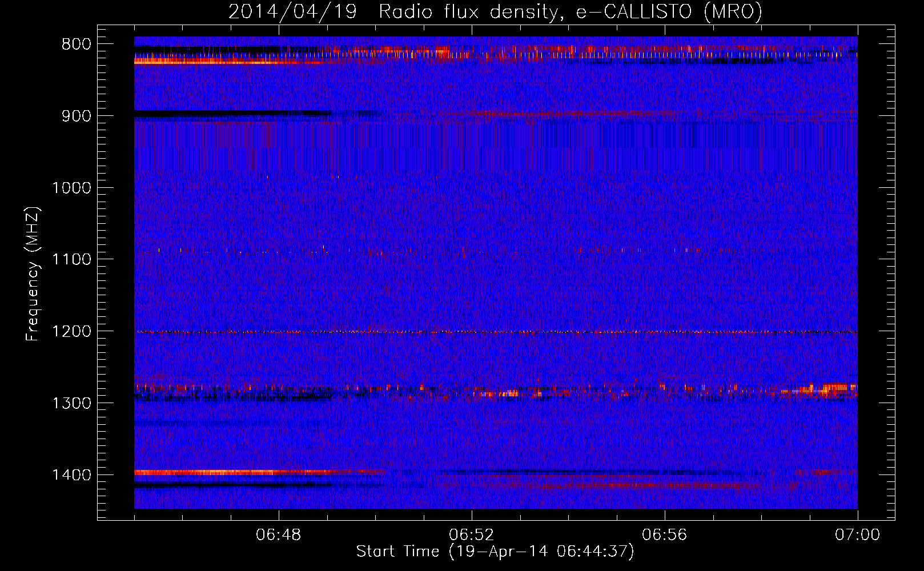Click the 06:56 time tick label

tap(665, 535)
